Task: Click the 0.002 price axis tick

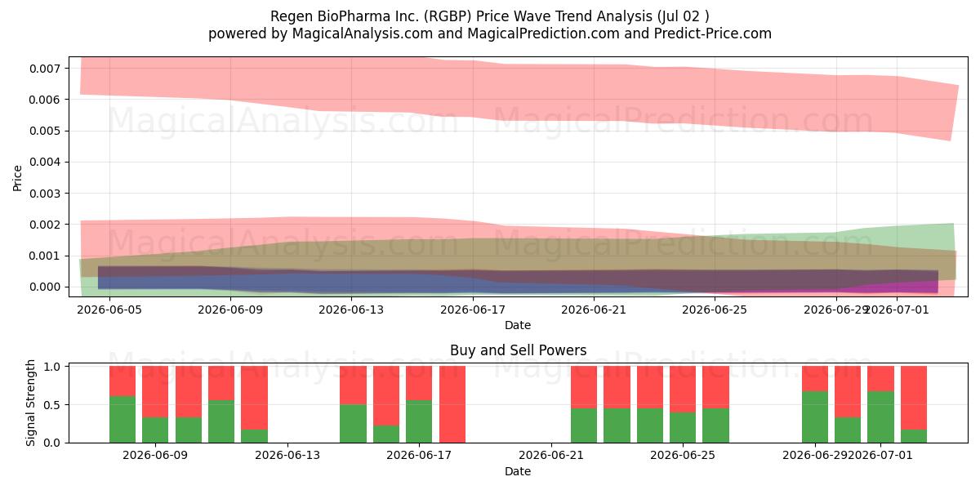Action: pos(46,225)
